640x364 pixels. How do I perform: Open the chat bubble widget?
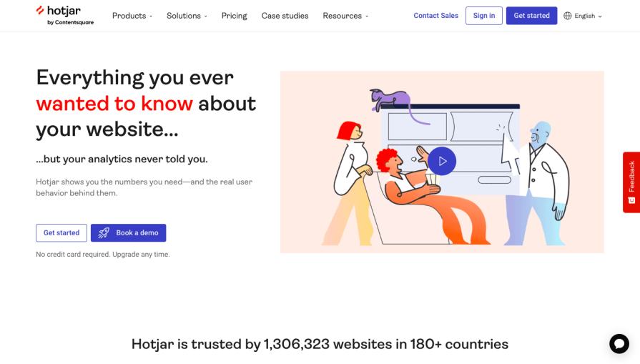point(619,343)
